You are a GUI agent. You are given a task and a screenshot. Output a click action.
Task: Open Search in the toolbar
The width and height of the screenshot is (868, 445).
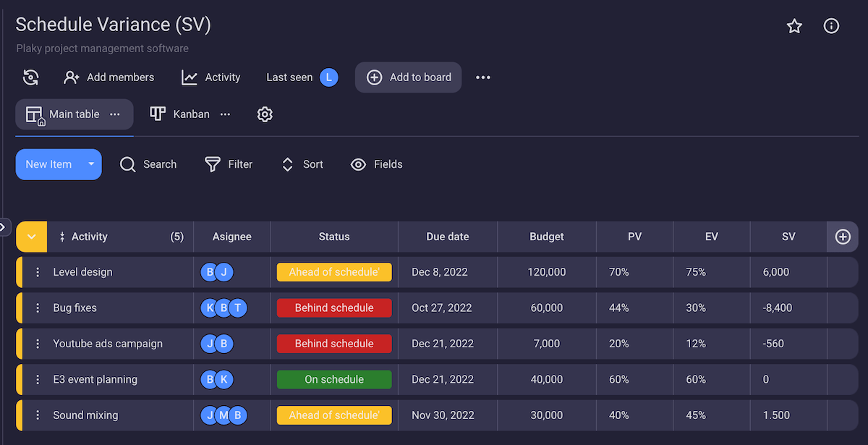148,164
